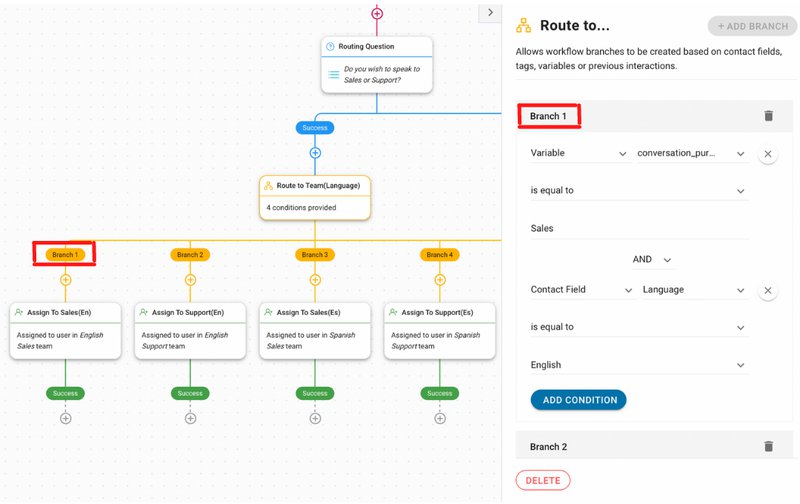The width and height of the screenshot is (800, 504).
Task: Collapse the side panel with arrow
Action: click(489, 12)
